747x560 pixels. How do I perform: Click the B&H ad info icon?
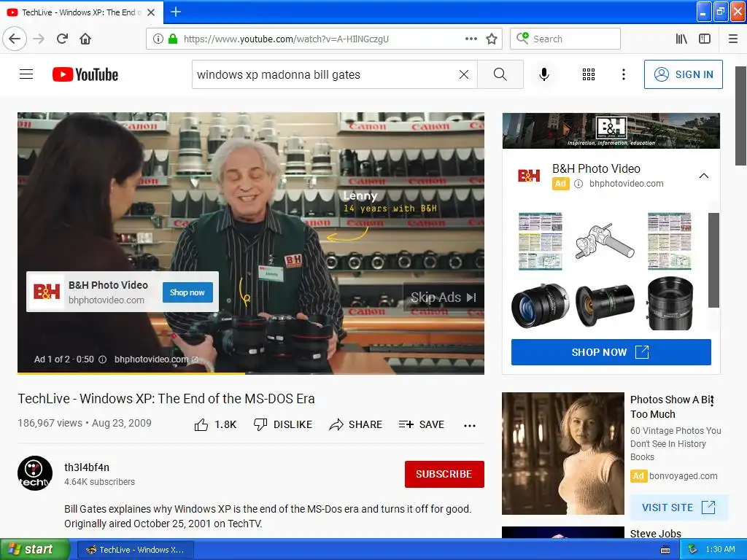(x=578, y=184)
